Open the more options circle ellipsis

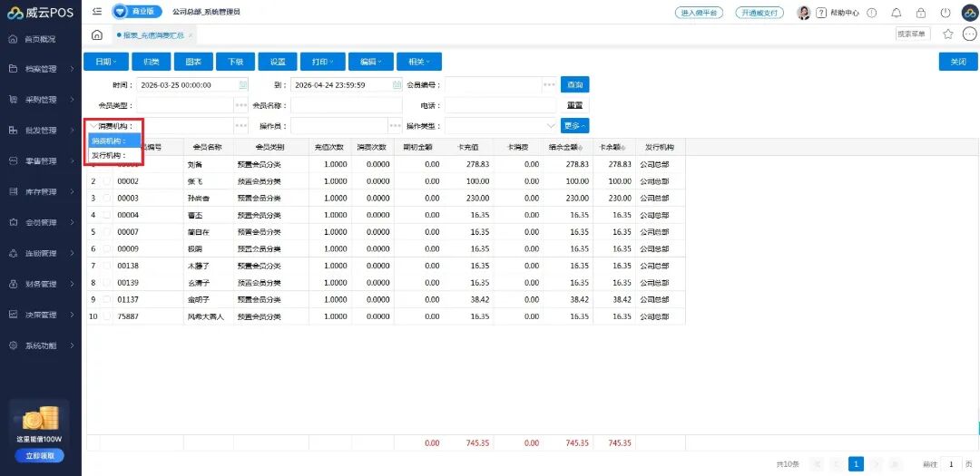tap(970, 34)
